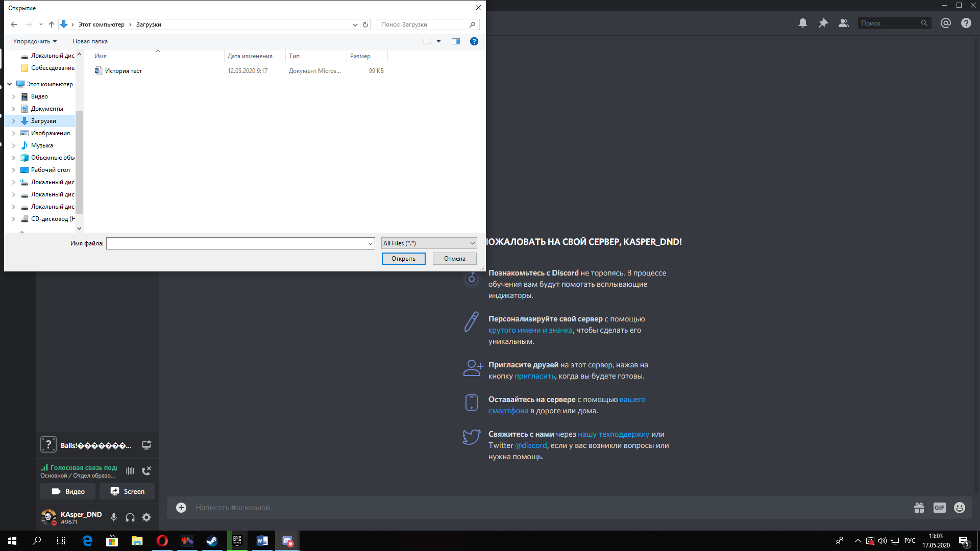Image resolution: width=980 pixels, height=551 pixels.
Task: Expand the address bar history dropdown
Action: (355, 24)
